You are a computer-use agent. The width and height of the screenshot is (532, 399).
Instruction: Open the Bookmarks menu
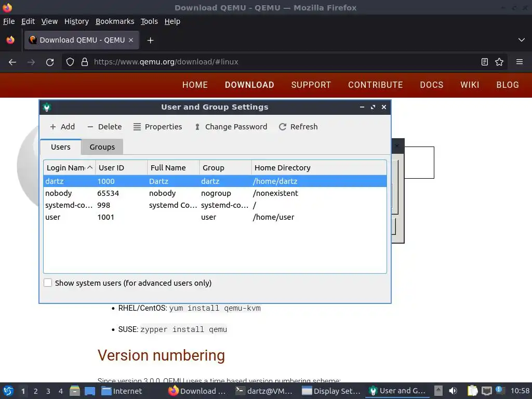(x=115, y=21)
